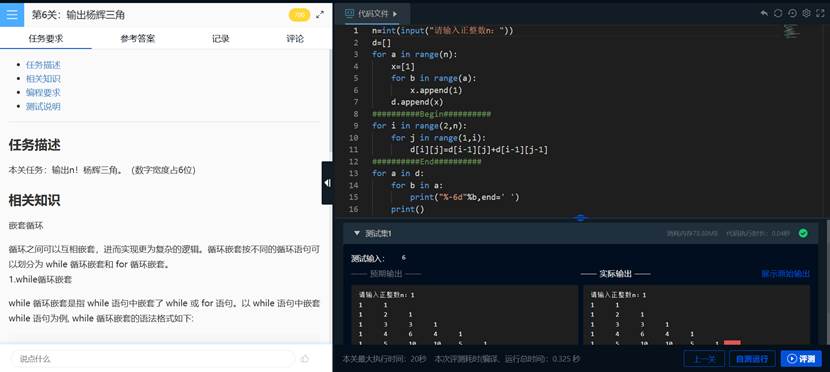This screenshot has width=830, height=372.
Task: Open the hamburger menu at top left
Action: tap(12, 14)
